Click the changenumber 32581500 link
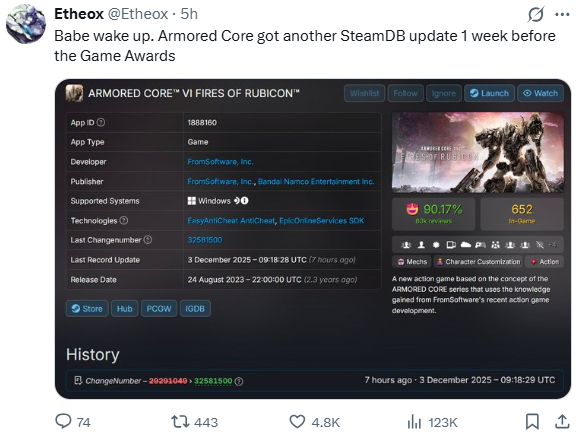This screenshot has height=442, width=585. click(x=205, y=240)
